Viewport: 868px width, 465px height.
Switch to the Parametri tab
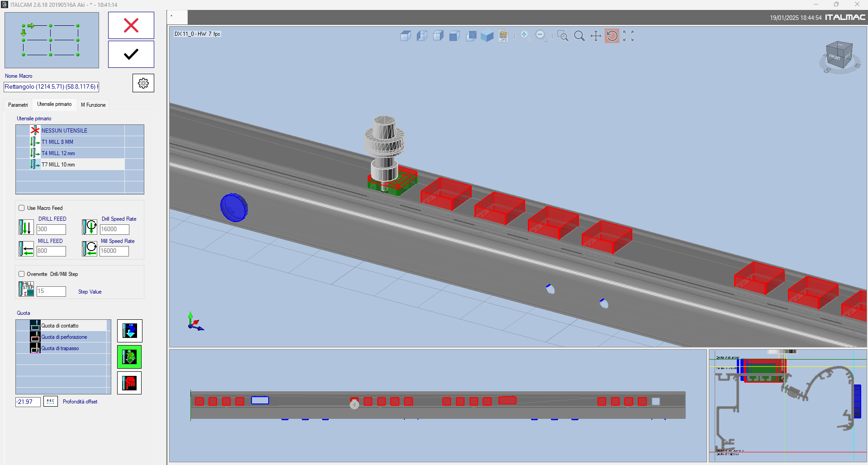pos(18,105)
